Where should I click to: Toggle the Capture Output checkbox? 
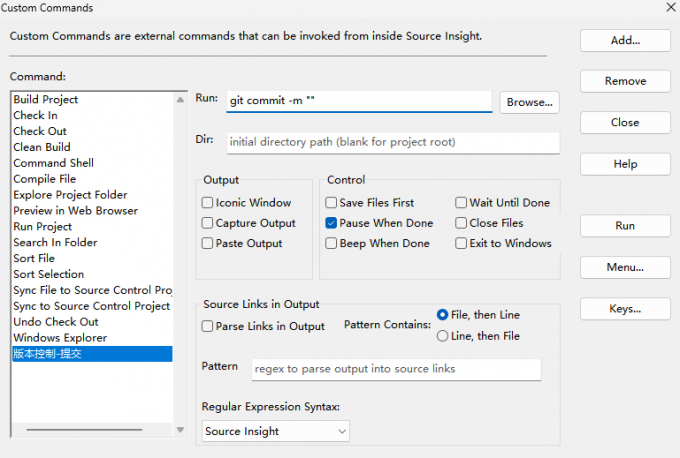pyautogui.click(x=207, y=223)
